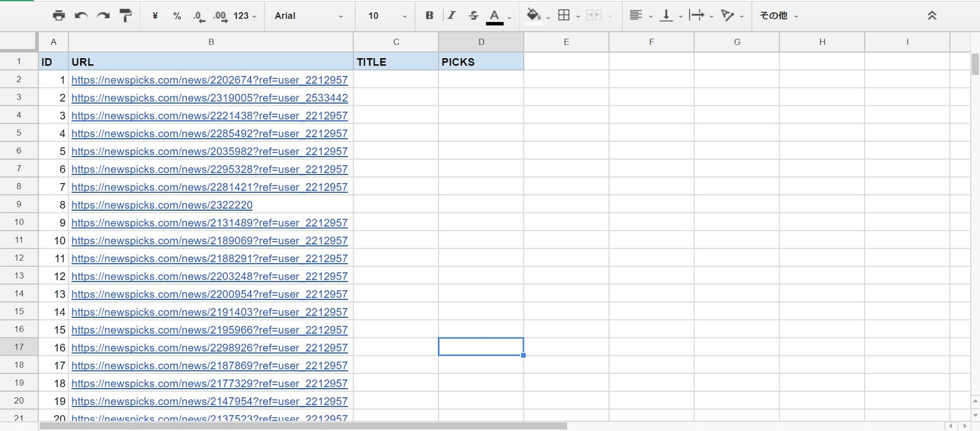Click the merge cells icon
The width and height of the screenshot is (980, 431).
click(594, 15)
